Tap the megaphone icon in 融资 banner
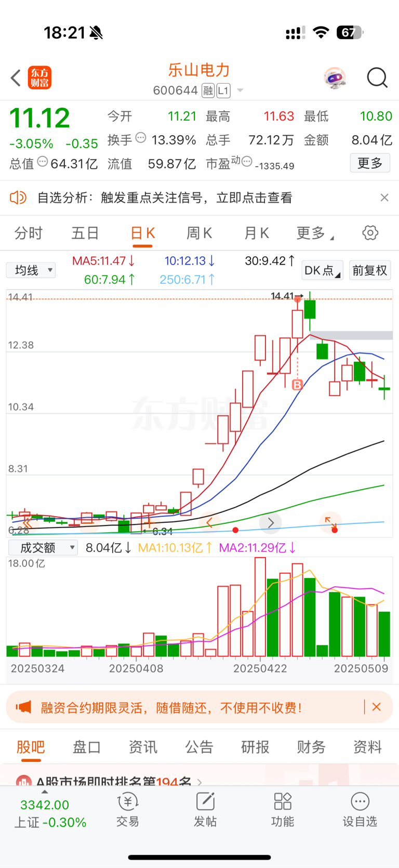 point(24,707)
